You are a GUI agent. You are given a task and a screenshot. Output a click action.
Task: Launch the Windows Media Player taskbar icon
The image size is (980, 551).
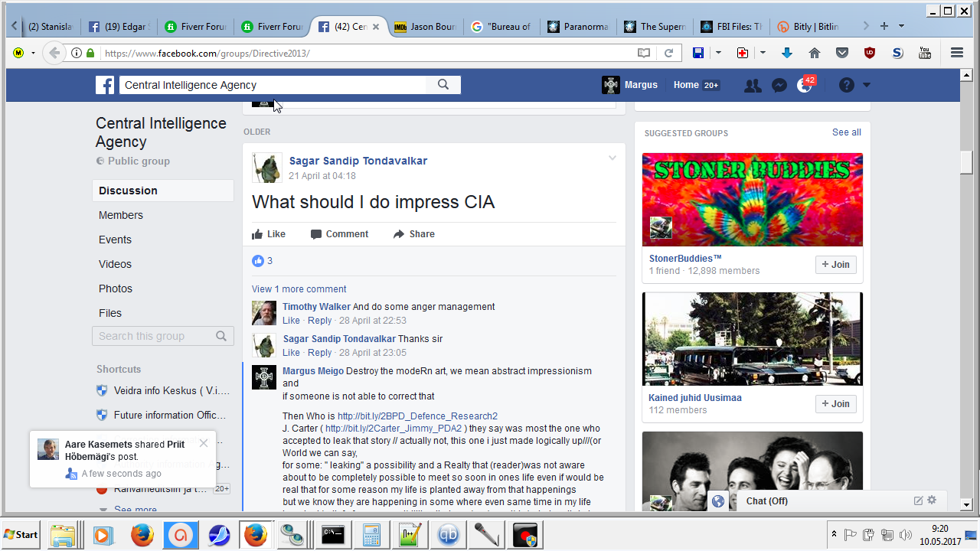(103, 534)
